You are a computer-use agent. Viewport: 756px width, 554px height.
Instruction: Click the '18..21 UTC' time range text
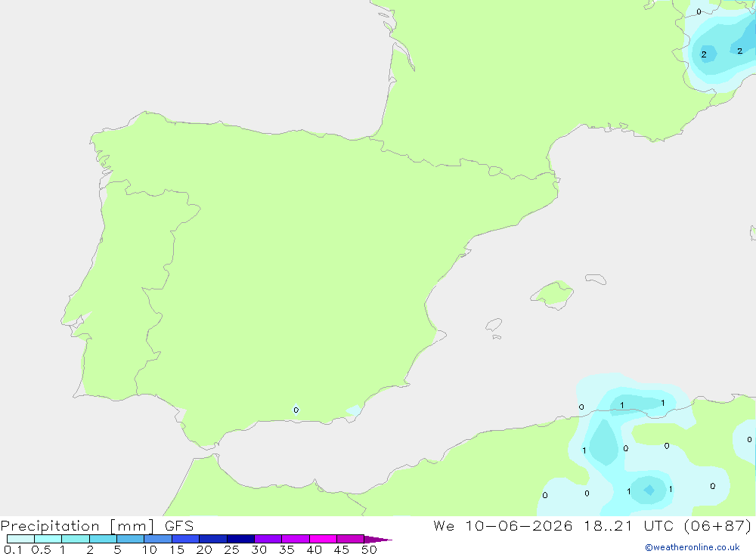click(x=628, y=525)
